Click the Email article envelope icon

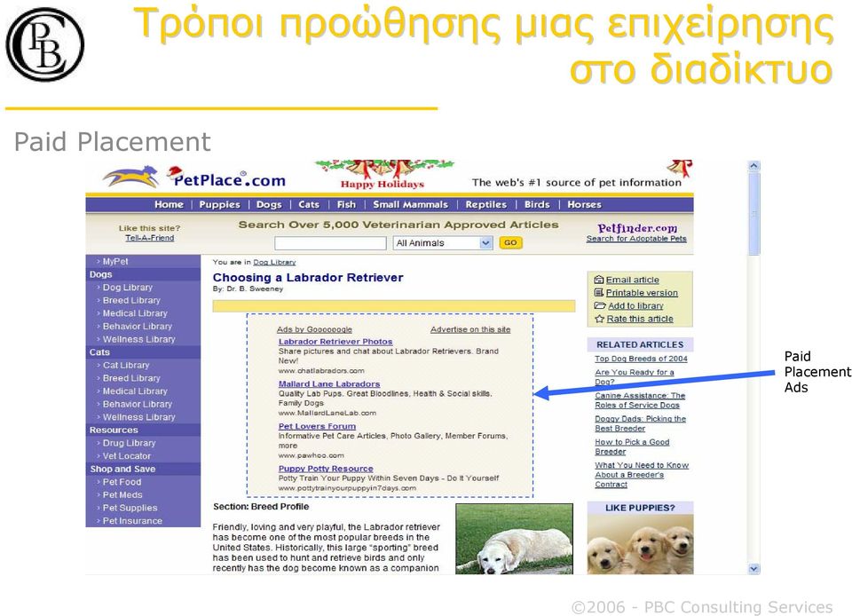pos(599,280)
